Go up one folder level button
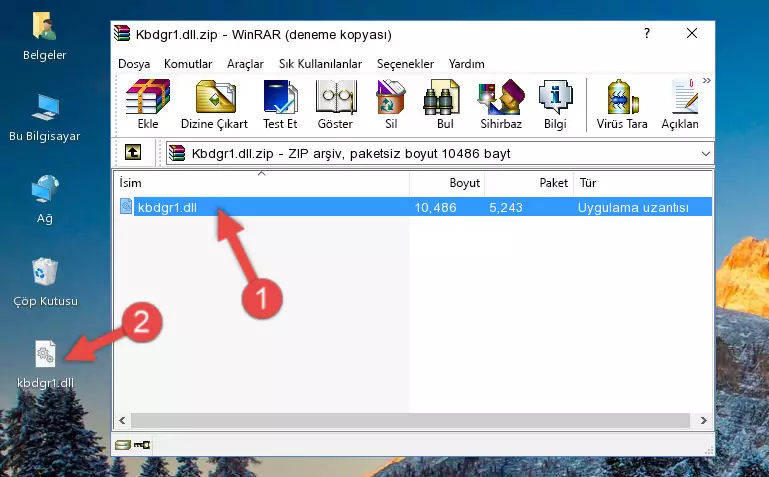Image resolution: width=769 pixels, height=477 pixels. click(133, 152)
